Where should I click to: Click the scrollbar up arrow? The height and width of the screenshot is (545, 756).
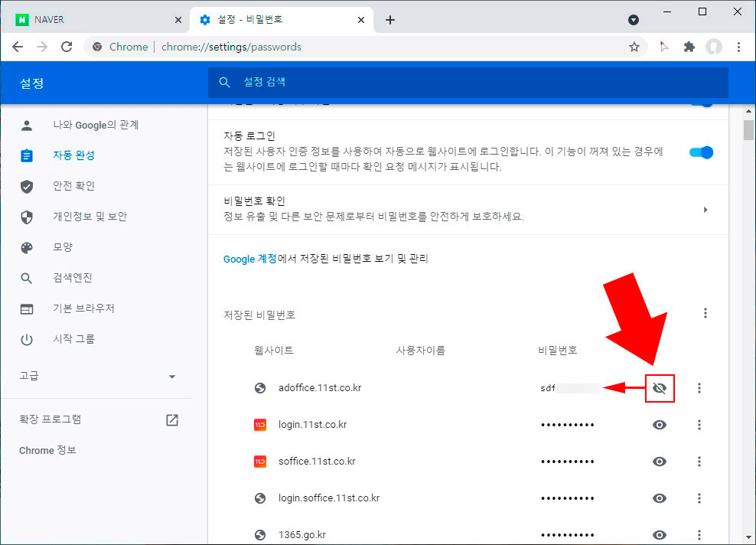click(748, 112)
